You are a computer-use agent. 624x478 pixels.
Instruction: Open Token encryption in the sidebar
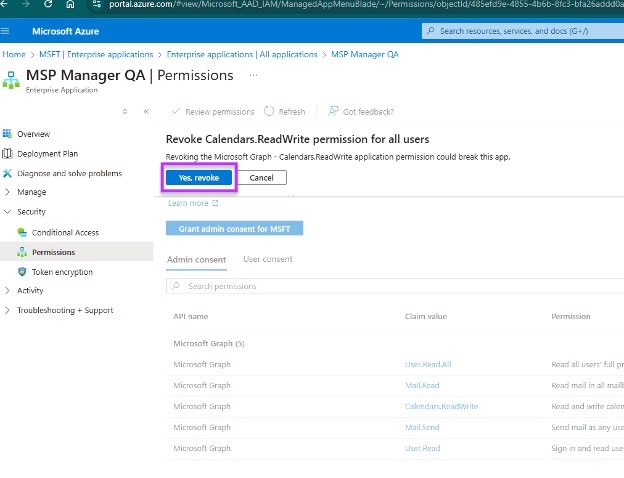point(62,272)
